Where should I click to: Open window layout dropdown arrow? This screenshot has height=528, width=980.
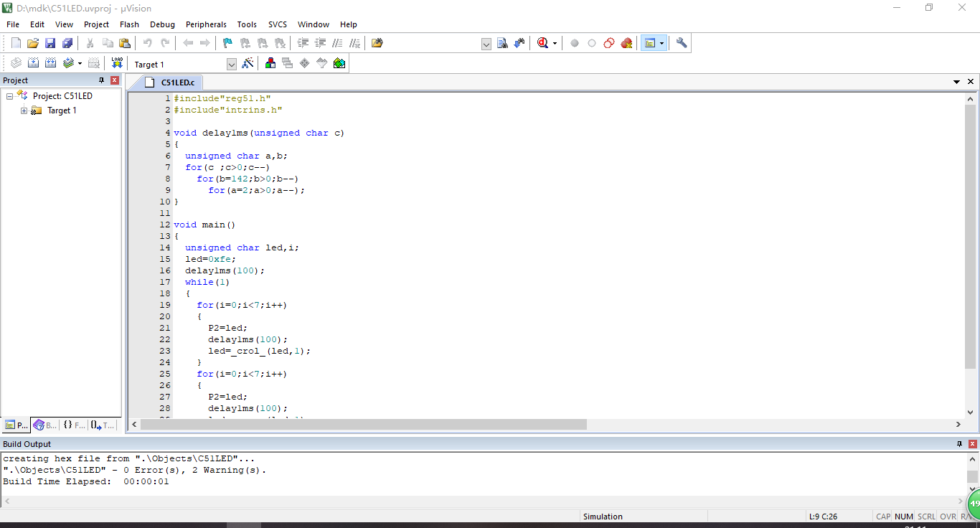(x=662, y=43)
